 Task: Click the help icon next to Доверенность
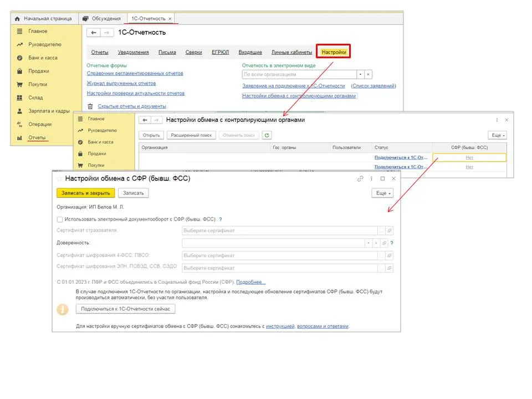click(392, 243)
